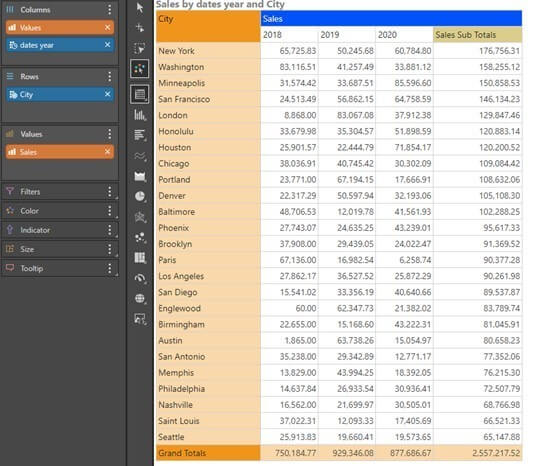
Task: Remove dates year chip from Columns
Action: click(x=107, y=45)
